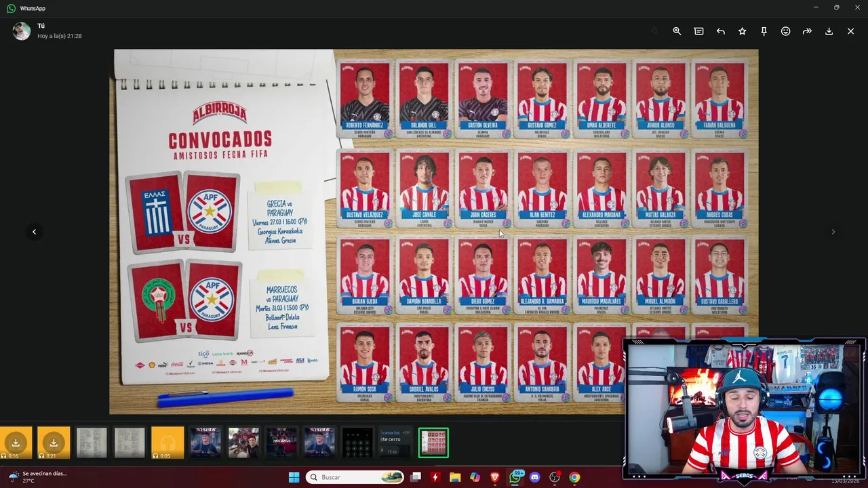The image size is (868, 488).
Task: Open Task View on the taskbar
Action: 416,477
